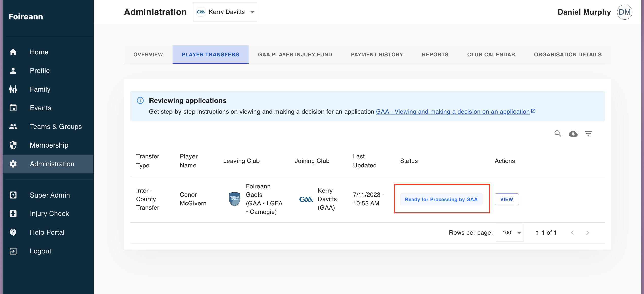Switch to the Payment History tab
Viewport: 644px width, 294px height.
377,55
